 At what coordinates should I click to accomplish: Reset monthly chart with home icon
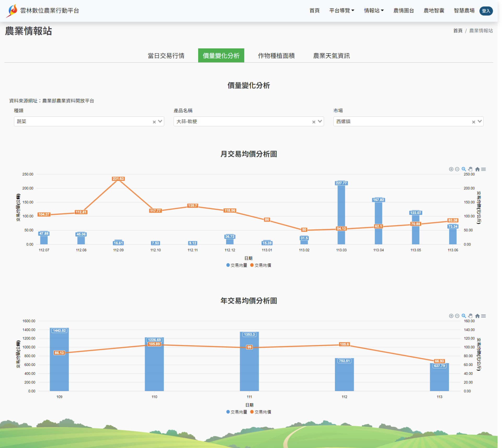tap(477, 169)
